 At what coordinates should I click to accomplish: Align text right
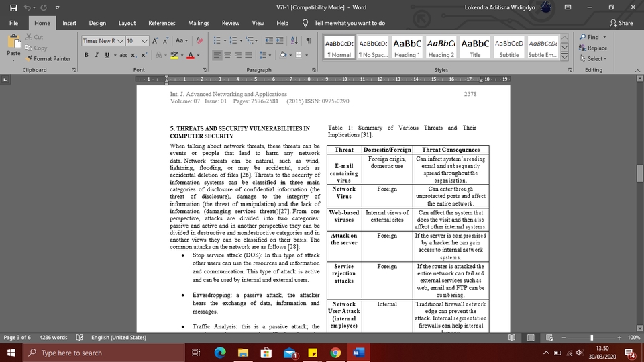(237, 55)
